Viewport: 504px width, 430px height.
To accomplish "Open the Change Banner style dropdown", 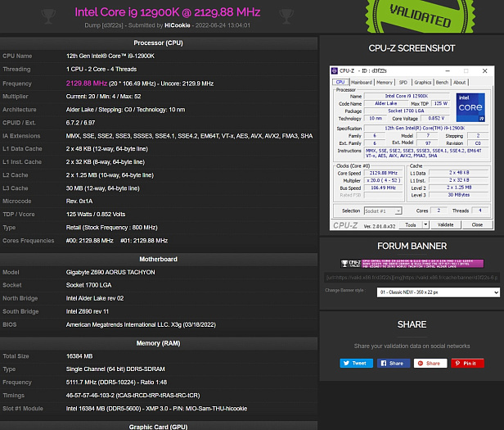I will point(439,292).
